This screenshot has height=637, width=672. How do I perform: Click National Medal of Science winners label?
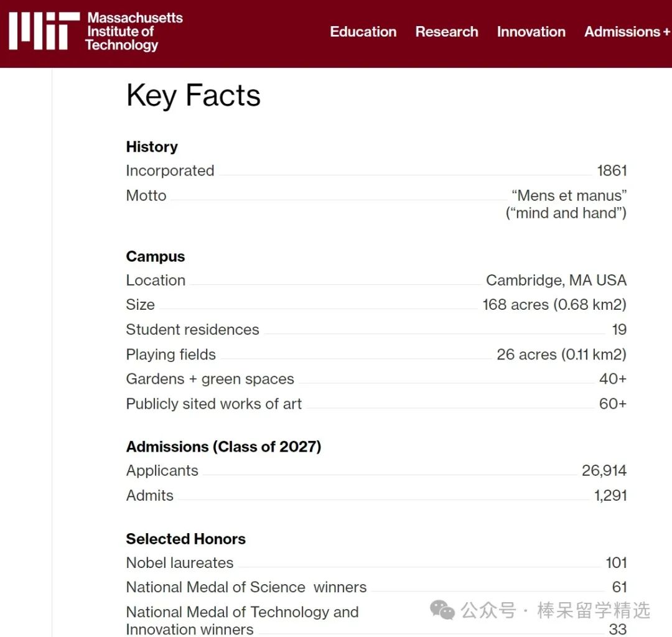246,587
